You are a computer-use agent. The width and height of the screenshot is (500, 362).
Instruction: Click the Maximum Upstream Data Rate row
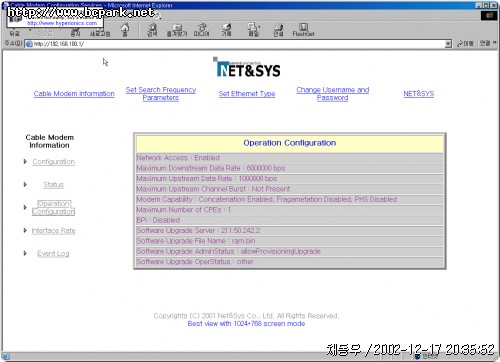(290, 179)
